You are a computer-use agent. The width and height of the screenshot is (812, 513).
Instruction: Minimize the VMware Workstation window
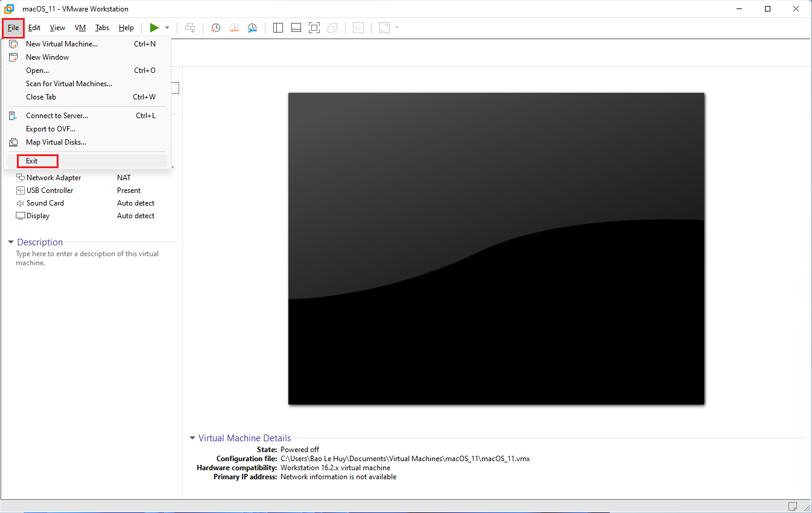[740, 9]
